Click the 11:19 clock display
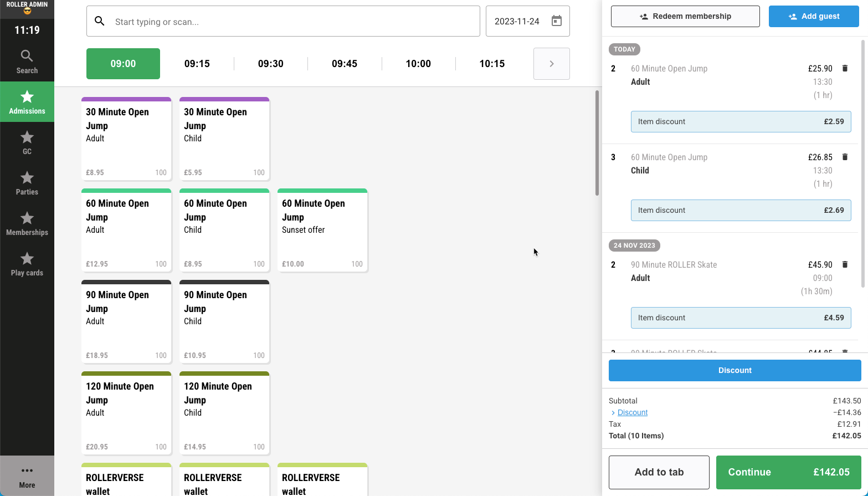Viewport: 868px width, 496px height. pyautogui.click(x=27, y=30)
